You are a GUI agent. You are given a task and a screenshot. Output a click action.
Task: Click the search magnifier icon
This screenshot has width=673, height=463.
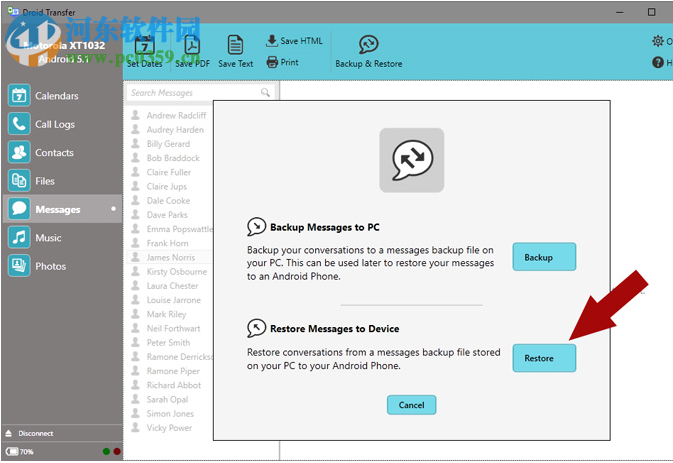click(265, 92)
